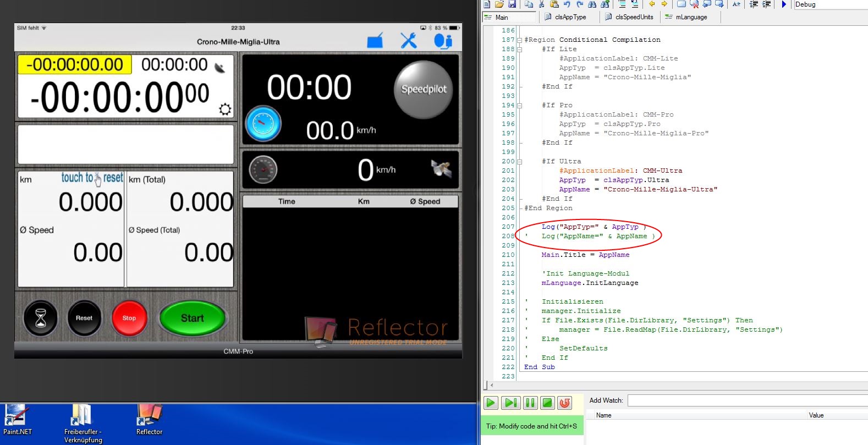Viewport: 868px width, 445px height.
Task: Click 'touch to reset' on the km counter
Action: point(92,178)
